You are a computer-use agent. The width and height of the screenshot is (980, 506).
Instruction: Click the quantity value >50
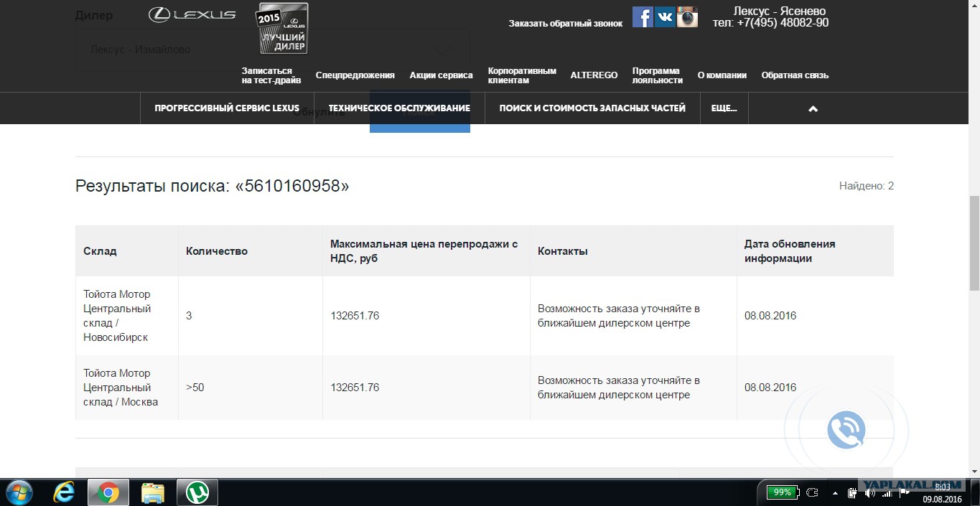click(x=195, y=388)
